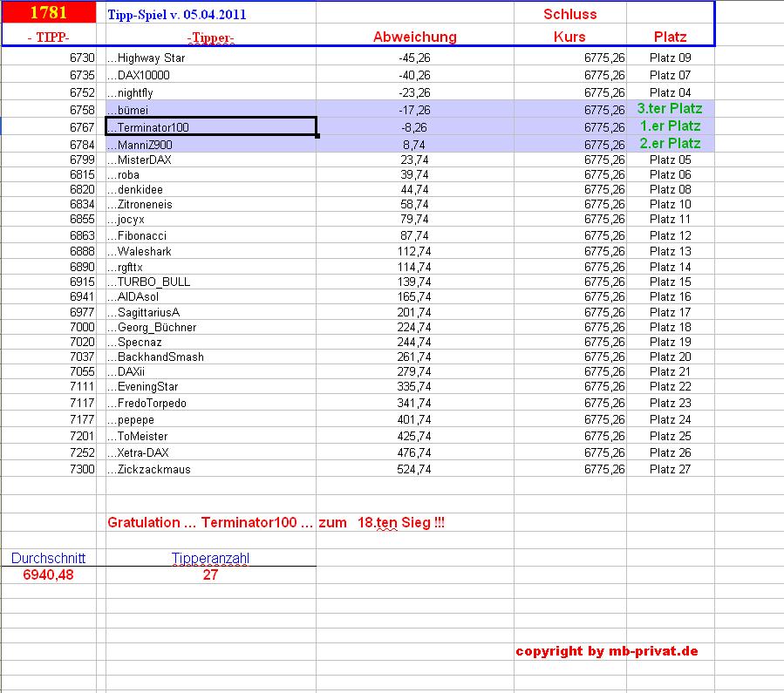Select the bümei cell
This screenshot has width=784, height=693.
point(210,110)
